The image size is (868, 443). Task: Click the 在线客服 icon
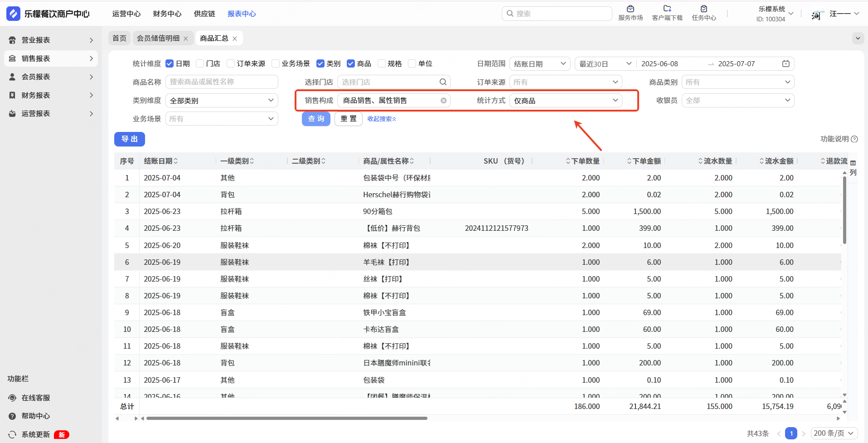pyautogui.click(x=12, y=398)
